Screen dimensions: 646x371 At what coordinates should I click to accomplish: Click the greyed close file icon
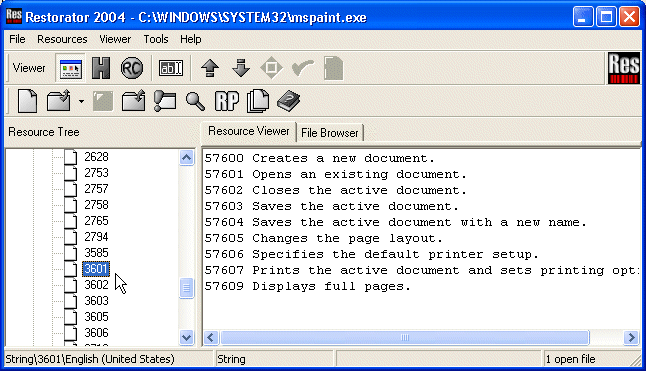103,101
